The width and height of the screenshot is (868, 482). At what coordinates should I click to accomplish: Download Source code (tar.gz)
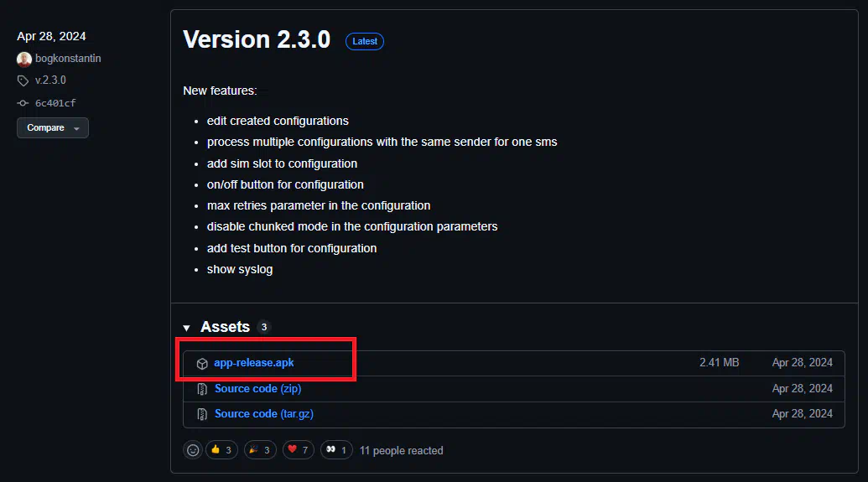[x=264, y=414]
